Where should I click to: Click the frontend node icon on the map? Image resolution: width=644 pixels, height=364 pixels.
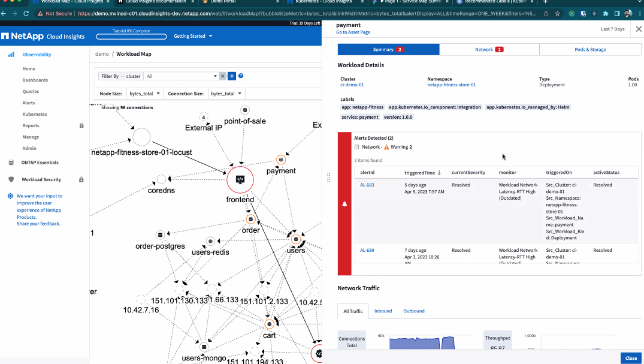click(240, 179)
